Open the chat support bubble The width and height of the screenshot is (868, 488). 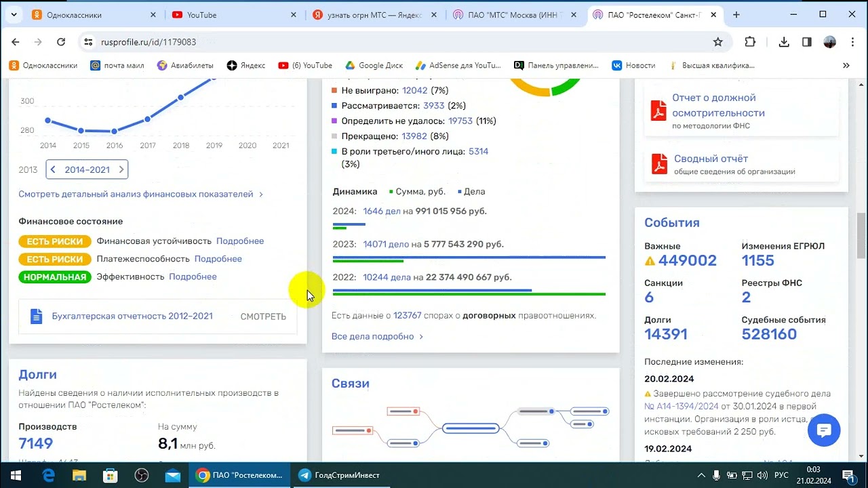(824, 430)
